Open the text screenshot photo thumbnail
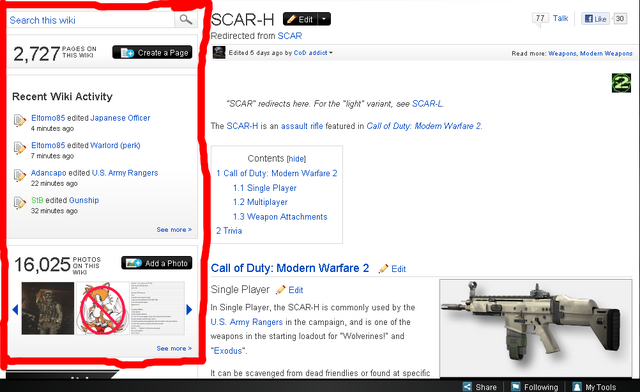 (158, 308)
